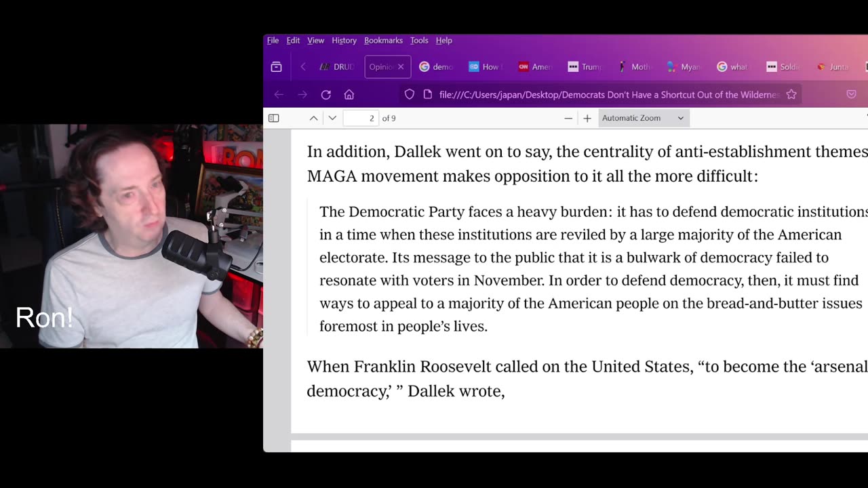The image size is (868, 488).
Task: Switch to the 'Moth' tab
Action: pos(634,67)
